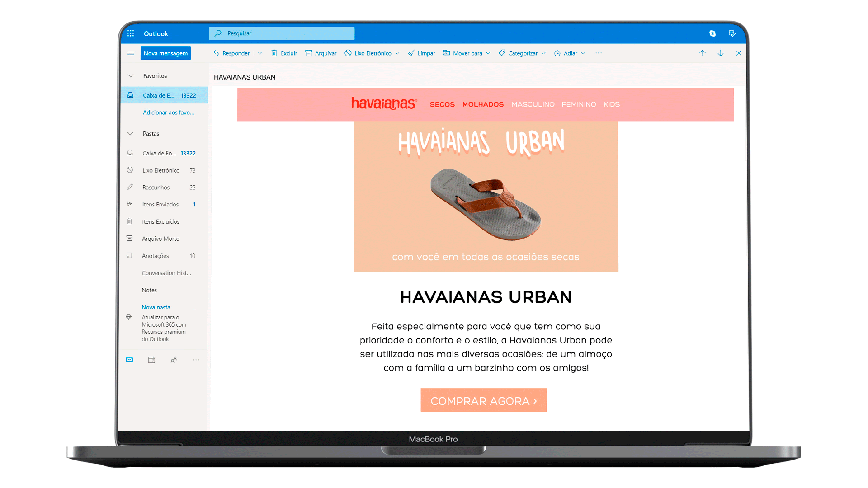Click the Havaianas Urban sandal banner image
The image size is (868, 488).
pyautogui.click(x=486, y=197)
